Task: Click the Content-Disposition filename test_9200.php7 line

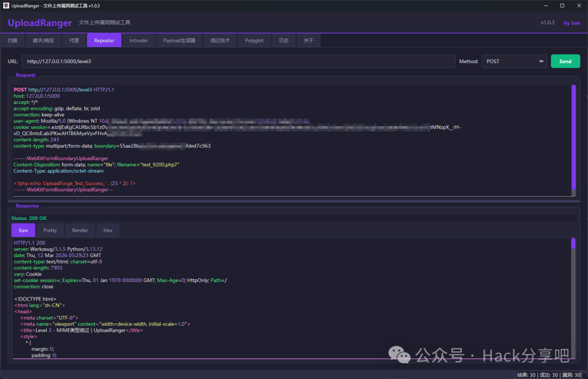Action: click(x=96, y=165)
